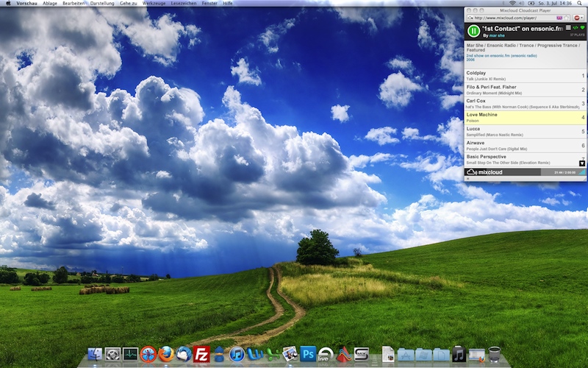Open the Ablage menu
The height and width of the screenshot is (368, 588).
pos(50,4)
